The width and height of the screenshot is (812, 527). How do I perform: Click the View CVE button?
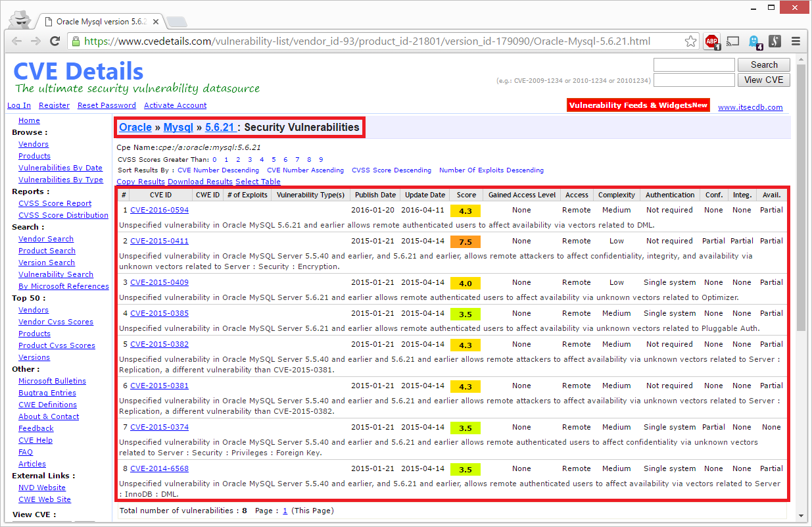[764, 80]
